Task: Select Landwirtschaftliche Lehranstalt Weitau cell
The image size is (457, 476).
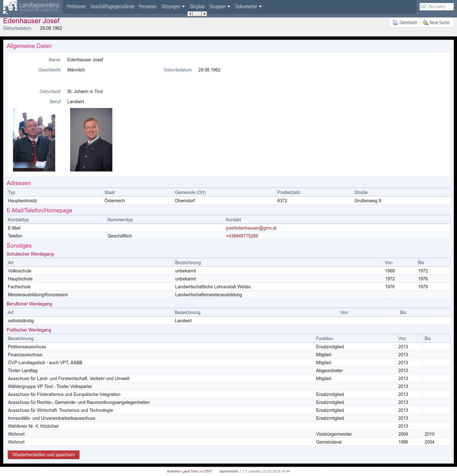Action: click(x=279, y=287)
